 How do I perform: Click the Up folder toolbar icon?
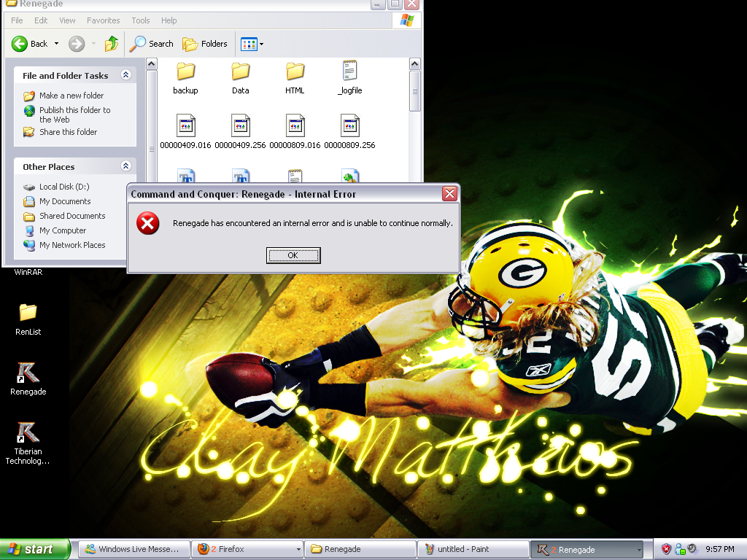[112, 44]
